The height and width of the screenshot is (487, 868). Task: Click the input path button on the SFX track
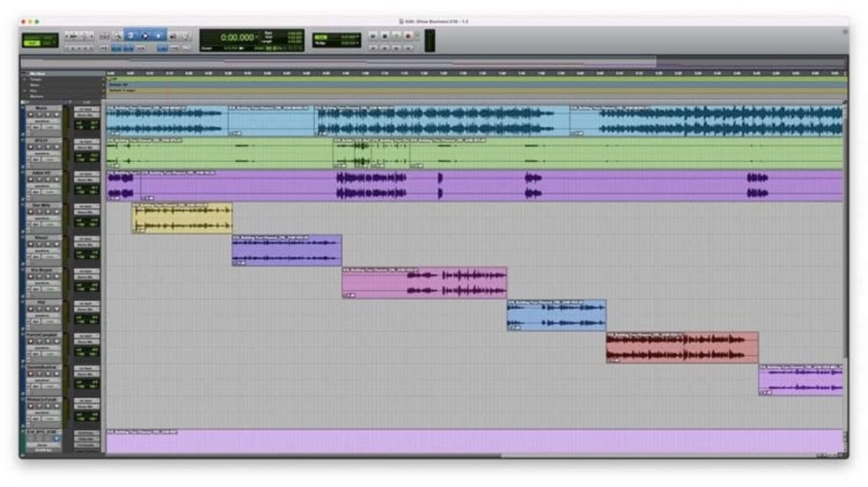pyautogui.click(x=87, y=142)
